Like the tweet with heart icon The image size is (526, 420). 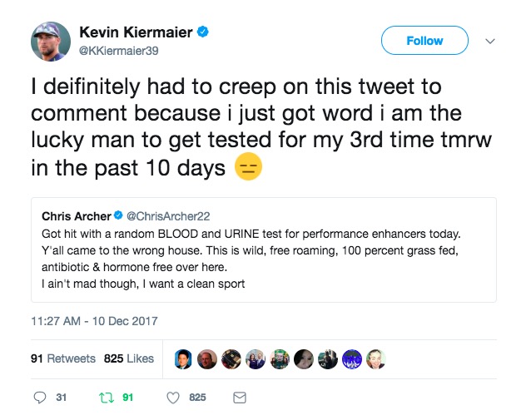click(x=173, y=398)
